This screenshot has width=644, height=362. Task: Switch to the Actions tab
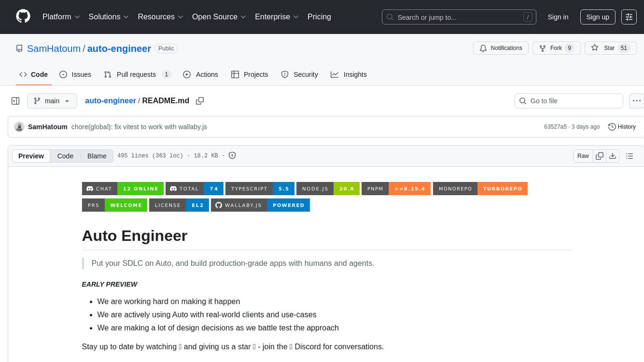pyautogui.click(x=200, y=74)
